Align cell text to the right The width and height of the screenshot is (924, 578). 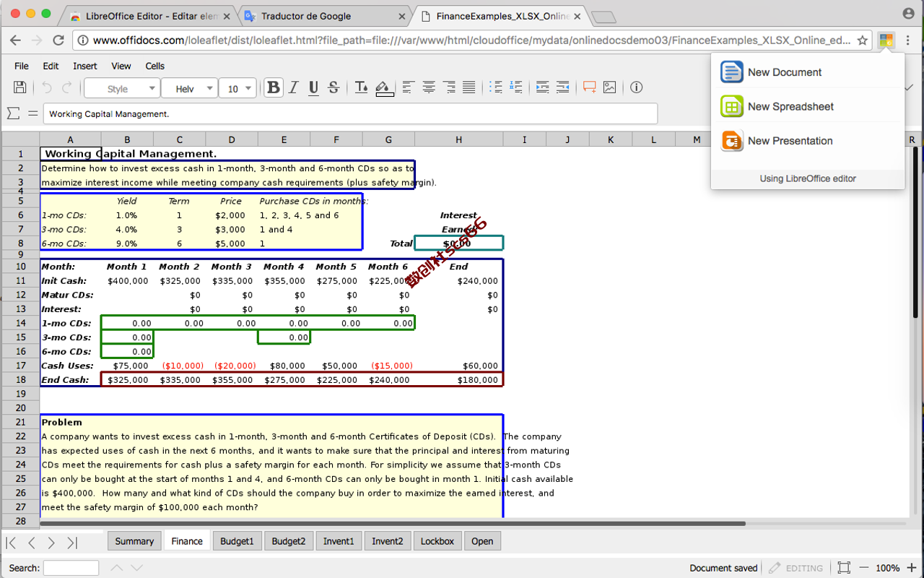click(448, 87)
